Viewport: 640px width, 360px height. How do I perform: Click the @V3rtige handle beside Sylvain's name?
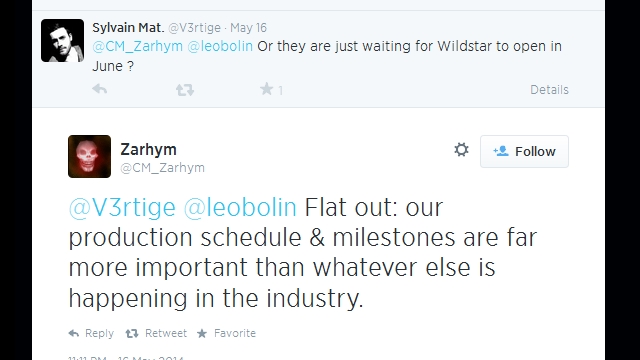[x=194, y=28]
